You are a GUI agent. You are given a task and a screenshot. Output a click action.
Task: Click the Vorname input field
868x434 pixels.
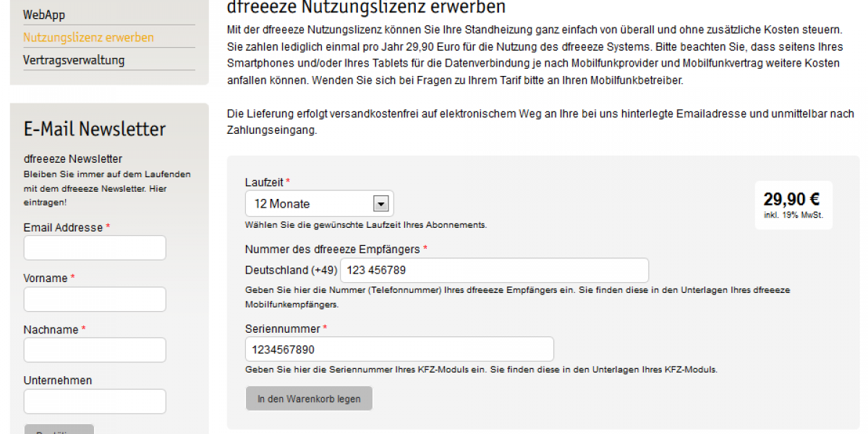coord(95,299)
